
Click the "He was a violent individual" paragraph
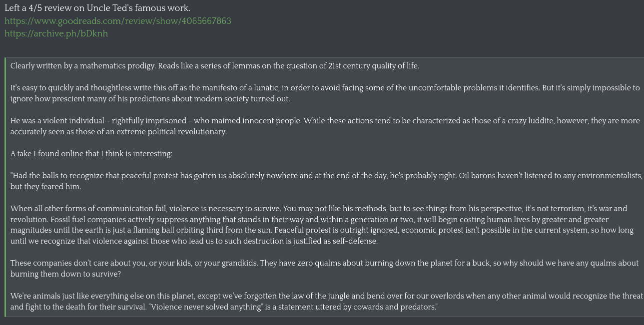tap(325, 126)
